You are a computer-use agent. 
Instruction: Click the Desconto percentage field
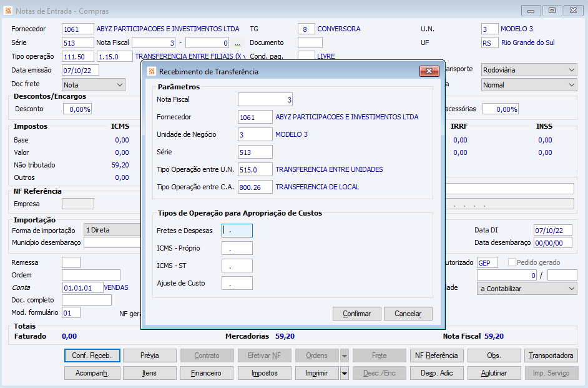point(77,109)
